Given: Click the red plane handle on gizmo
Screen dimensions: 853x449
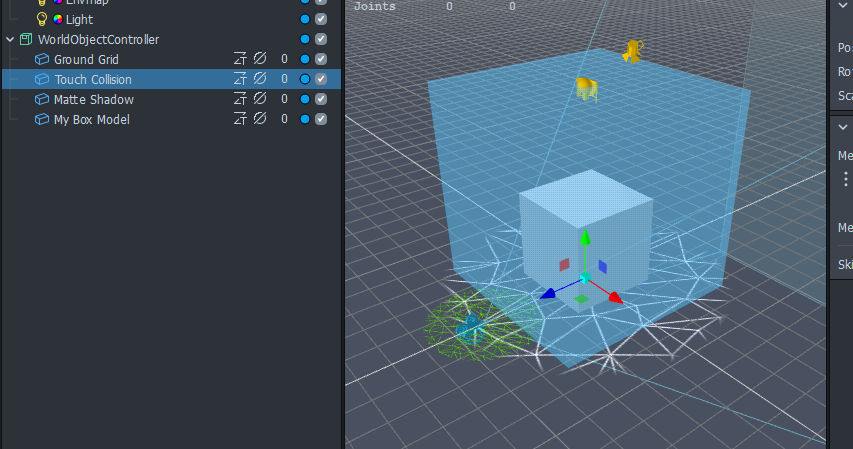Looking at the screenshot, I should [x=565, y=265].
